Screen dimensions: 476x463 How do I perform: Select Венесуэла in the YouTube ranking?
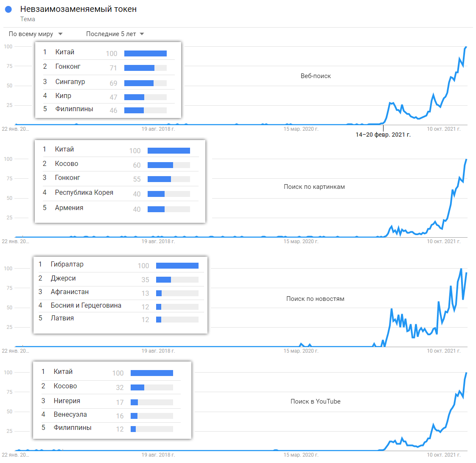click(70, 415)
